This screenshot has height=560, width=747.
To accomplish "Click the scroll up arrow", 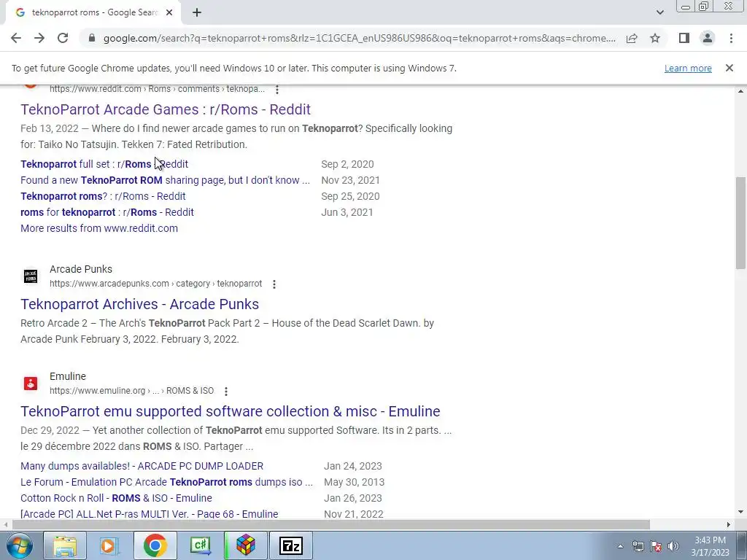I will tap(740, 90).
